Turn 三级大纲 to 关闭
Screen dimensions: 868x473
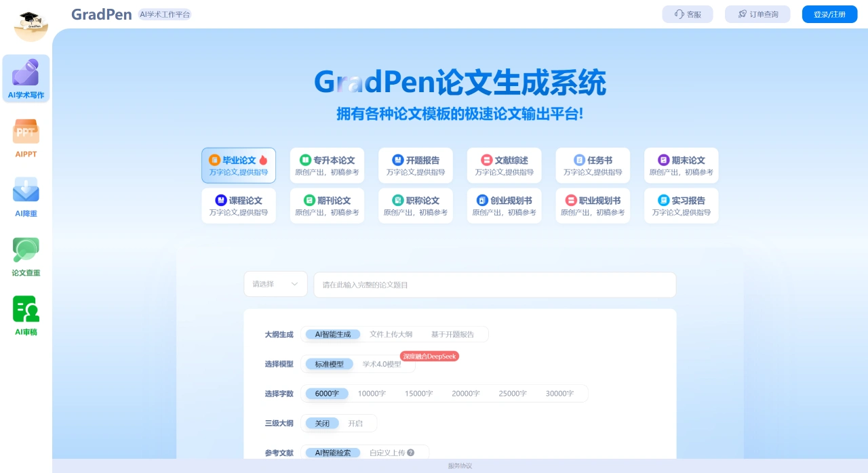(322, 423)
